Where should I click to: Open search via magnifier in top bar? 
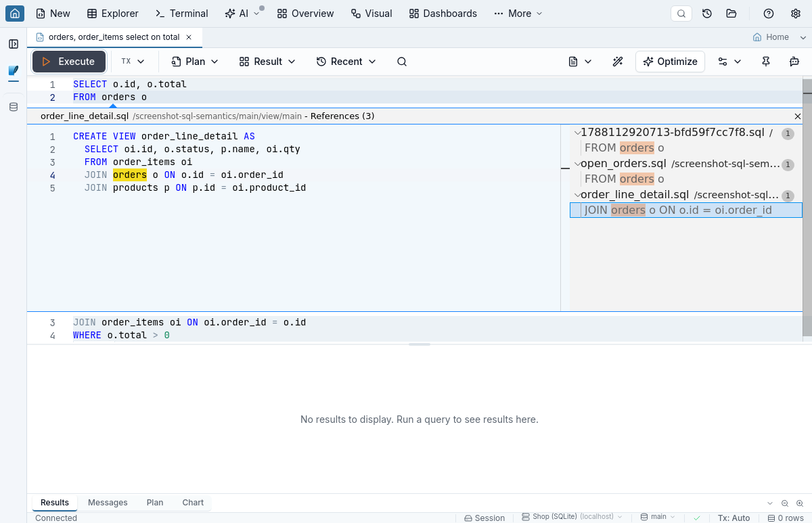(681, 14)
